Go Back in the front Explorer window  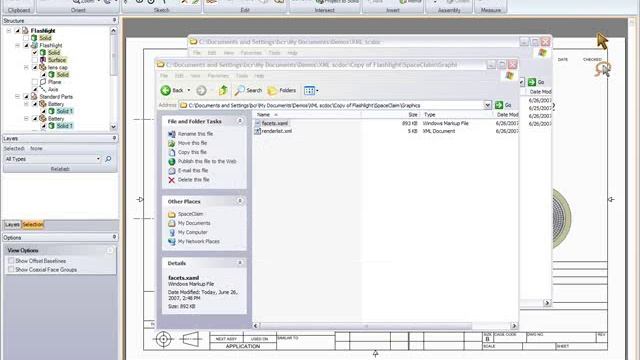(171, 90)
